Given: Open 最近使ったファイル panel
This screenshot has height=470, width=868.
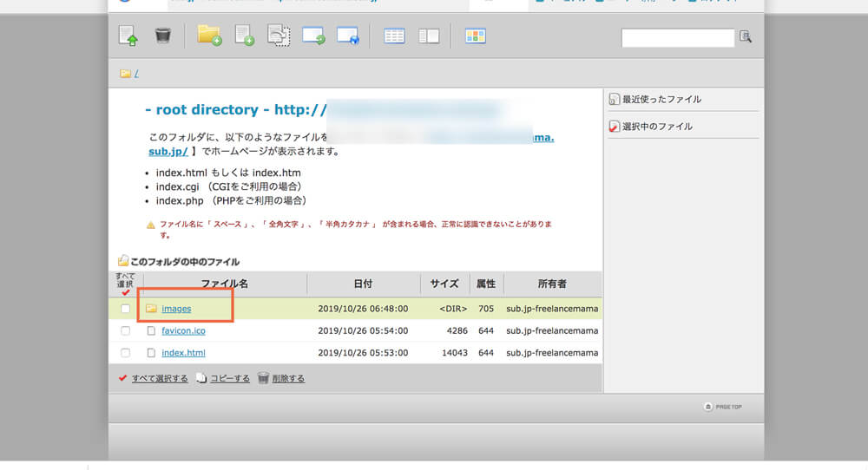Looking at the screenshot, I should [661, 99].
